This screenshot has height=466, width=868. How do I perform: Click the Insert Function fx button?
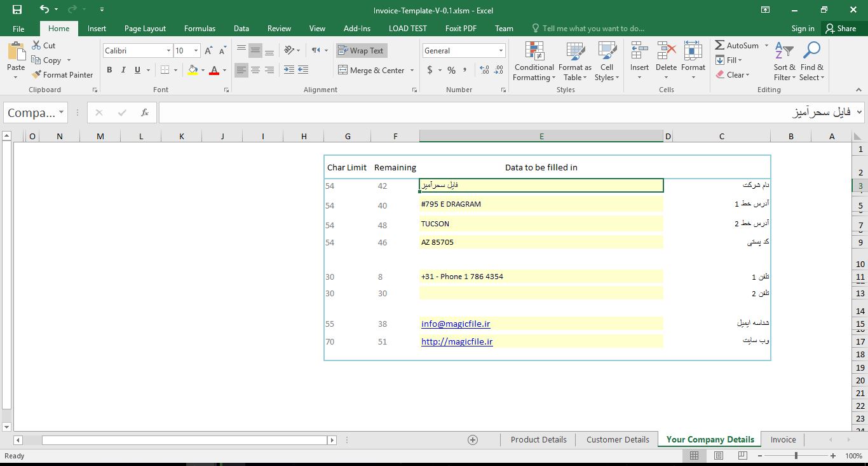click(x=145, y=113)
